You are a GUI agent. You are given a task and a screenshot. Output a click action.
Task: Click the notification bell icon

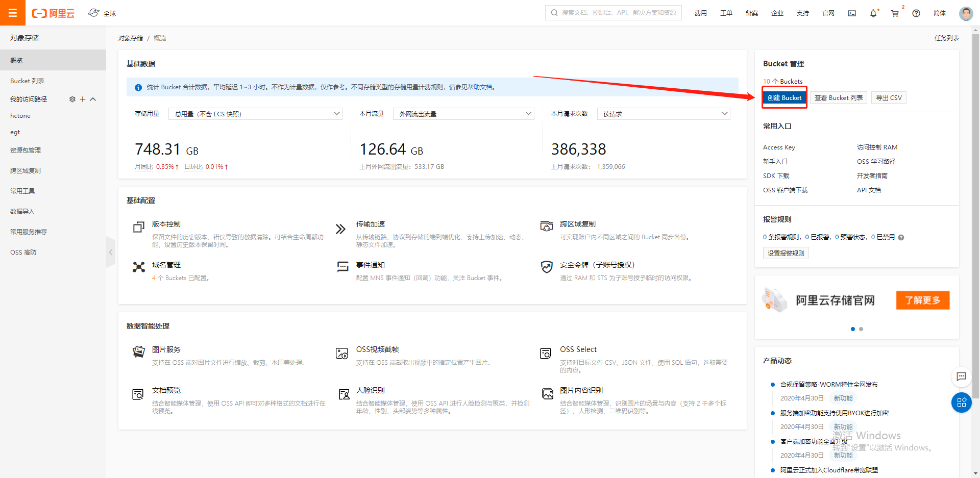873,13
